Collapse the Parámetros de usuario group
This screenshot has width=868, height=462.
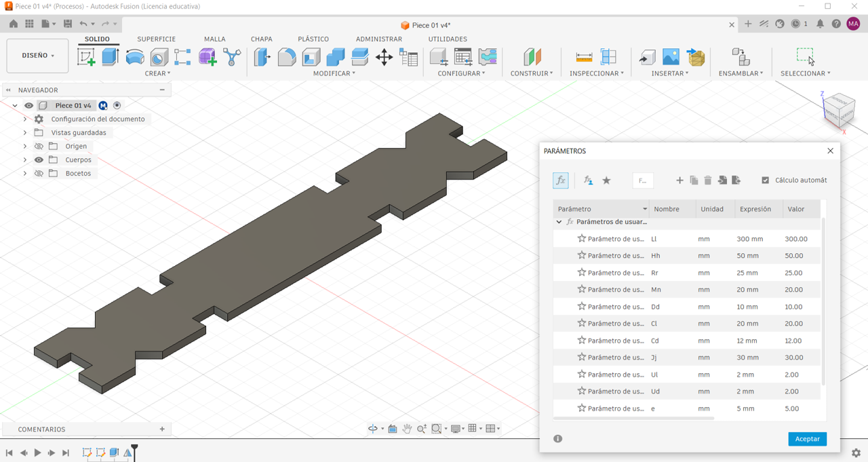tap(559, 222)
